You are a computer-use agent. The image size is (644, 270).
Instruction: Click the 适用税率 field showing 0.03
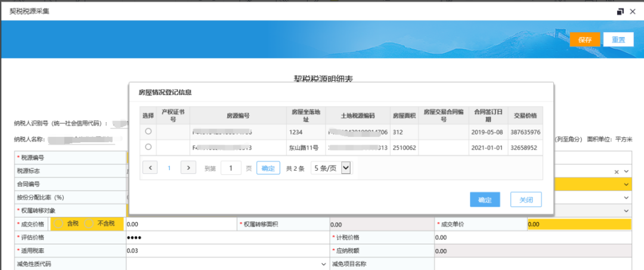coord(228,251)
